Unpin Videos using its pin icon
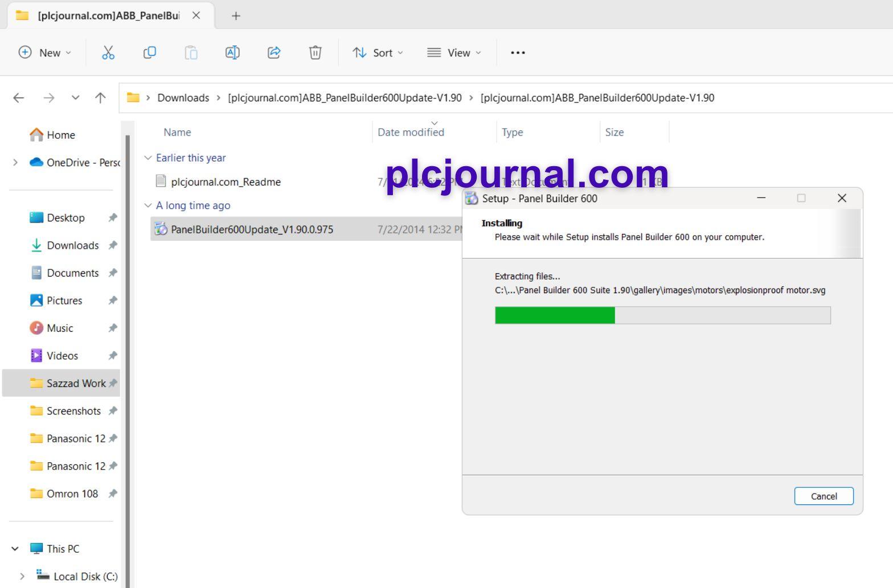The width and height of the screenshot is (893, 588). [x=113, y=356]
